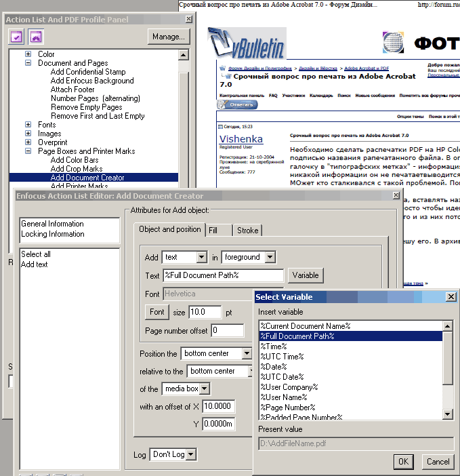
Task: Collapse the Document and Pages node
Action: [28, 63]
